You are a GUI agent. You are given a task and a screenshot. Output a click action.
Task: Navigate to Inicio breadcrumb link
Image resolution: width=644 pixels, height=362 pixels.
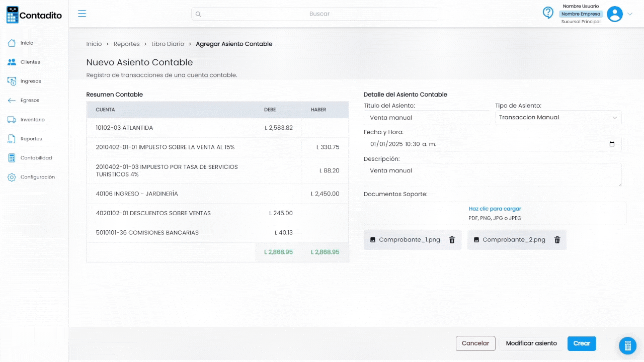click(x=94, y=44)
